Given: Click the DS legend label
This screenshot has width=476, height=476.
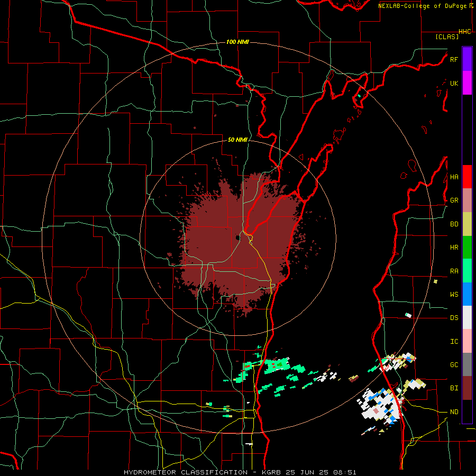Looking at the screenshot, I should coord(454,318).
